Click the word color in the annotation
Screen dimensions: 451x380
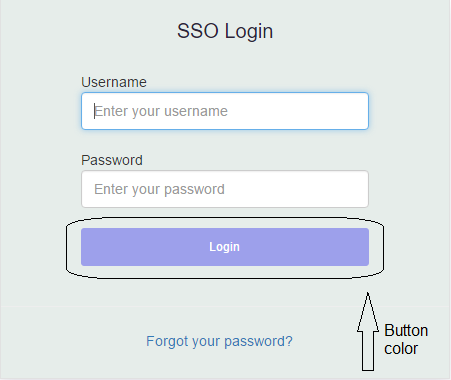[401, 349]
